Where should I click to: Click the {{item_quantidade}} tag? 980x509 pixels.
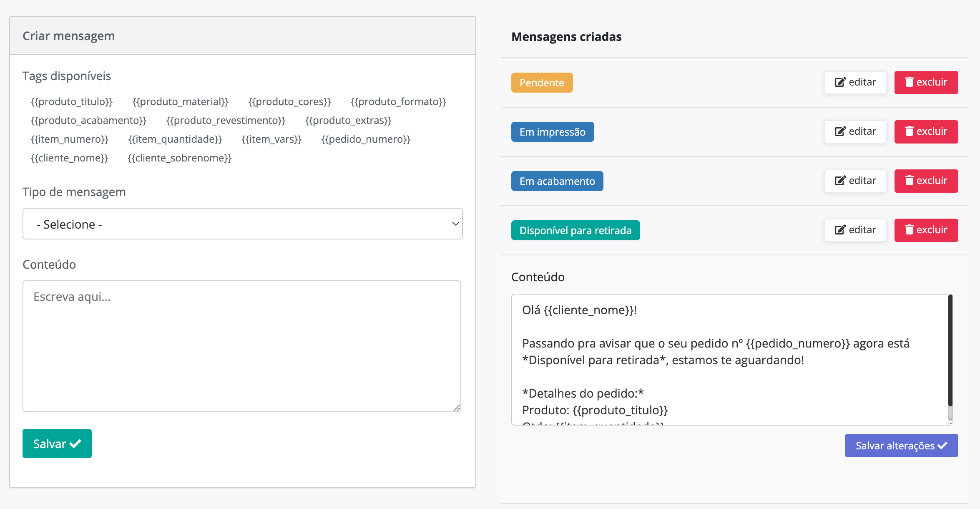175,139
